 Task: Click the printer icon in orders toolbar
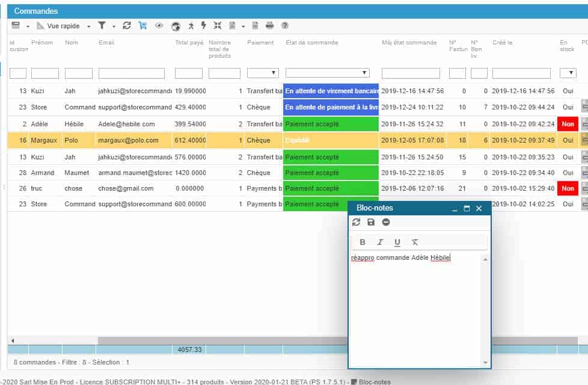[270, 26]
